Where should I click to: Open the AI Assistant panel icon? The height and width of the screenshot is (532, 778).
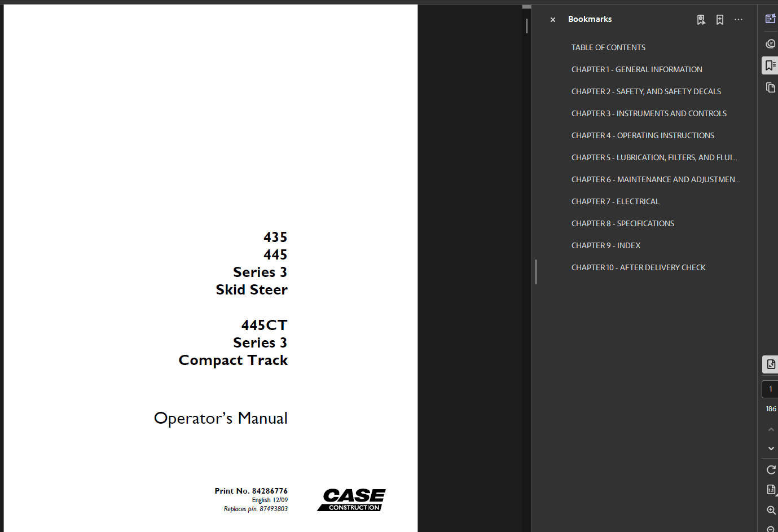770,19
